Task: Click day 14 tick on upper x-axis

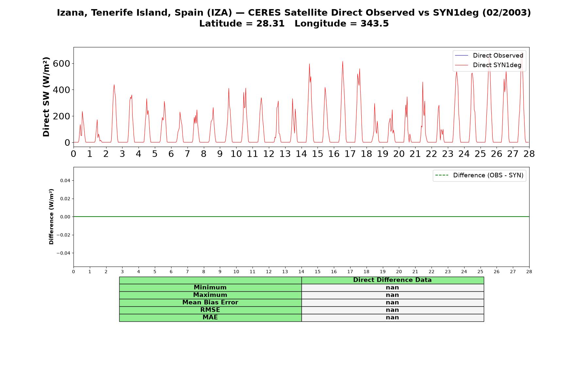Action: (x=301, y=154)
